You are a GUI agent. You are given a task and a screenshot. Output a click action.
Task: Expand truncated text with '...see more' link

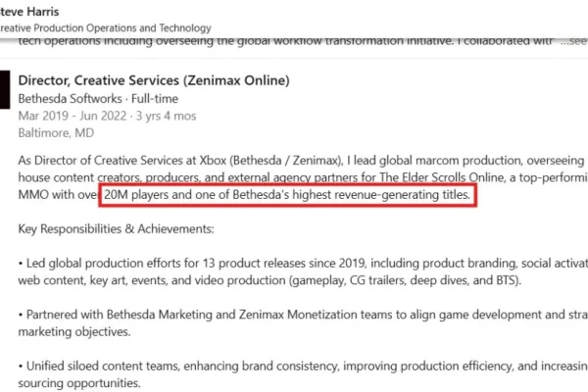pos(574,41)
